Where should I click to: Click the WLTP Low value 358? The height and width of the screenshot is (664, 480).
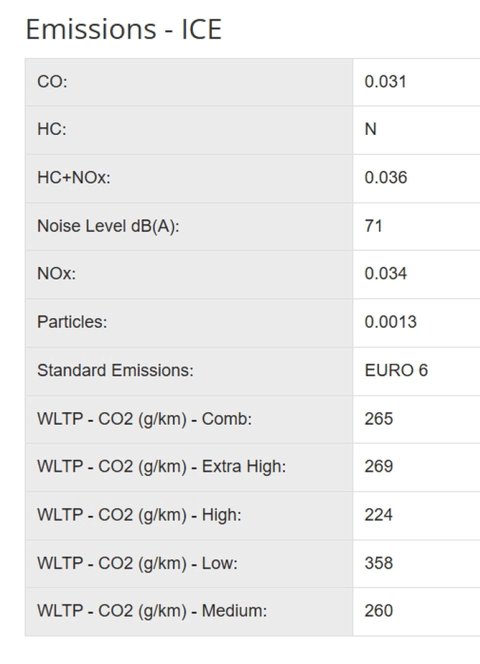tap(379, 563)
